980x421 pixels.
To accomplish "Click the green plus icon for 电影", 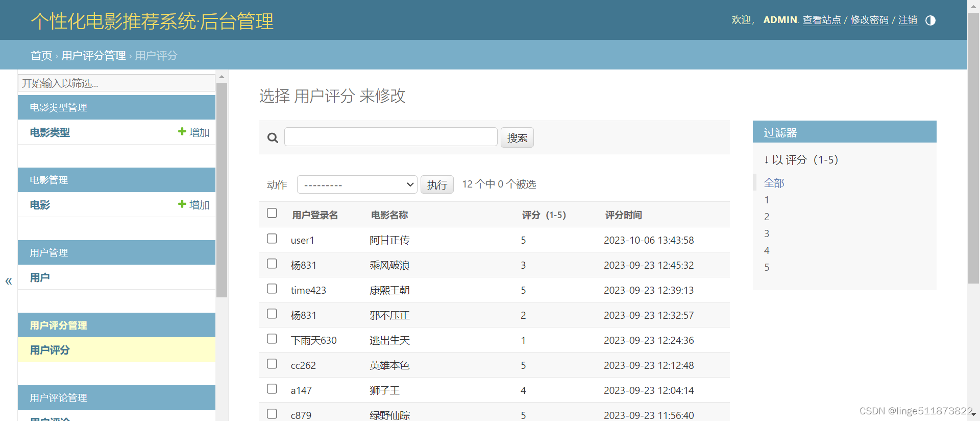I will click(182, 204).
